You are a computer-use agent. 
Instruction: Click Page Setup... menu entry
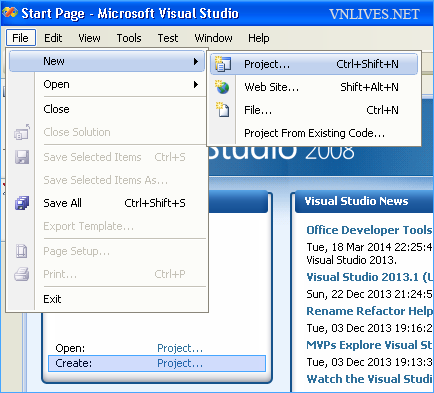107,251
